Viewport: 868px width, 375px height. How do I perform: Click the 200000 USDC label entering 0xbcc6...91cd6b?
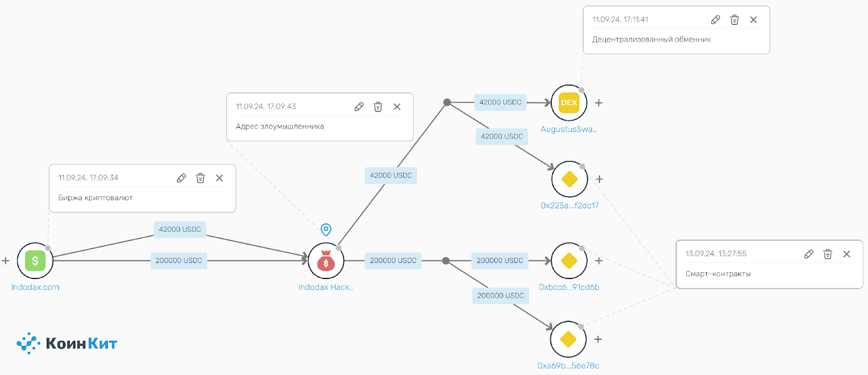click(500, 260)
